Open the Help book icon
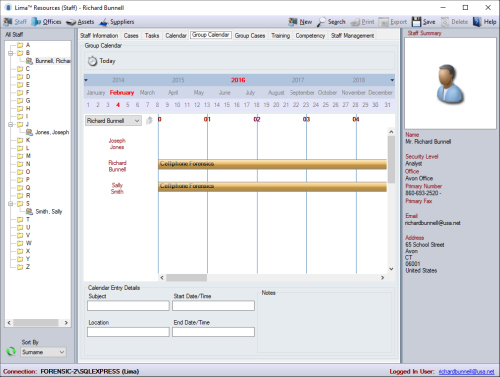Viewport: 500px width, 377px height. (x=477, y=22)
